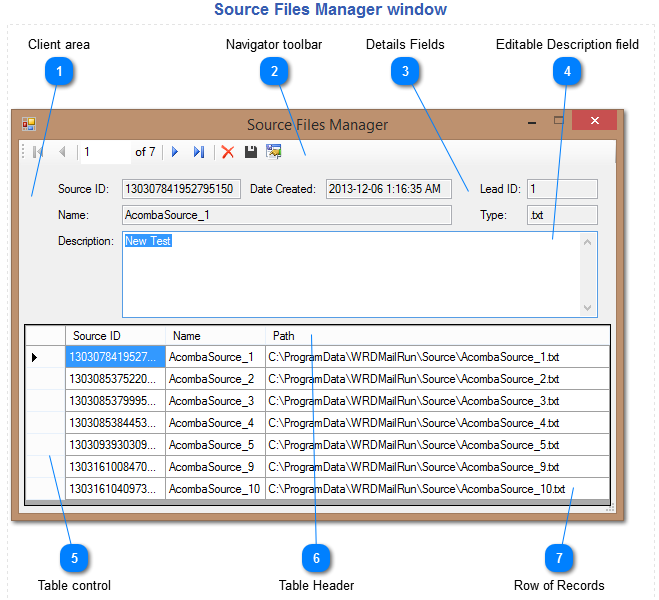Click path cell ending AcombaSource_3.txt
The width and height of the screenshot is (659, 600).
[x=438, y=401]
